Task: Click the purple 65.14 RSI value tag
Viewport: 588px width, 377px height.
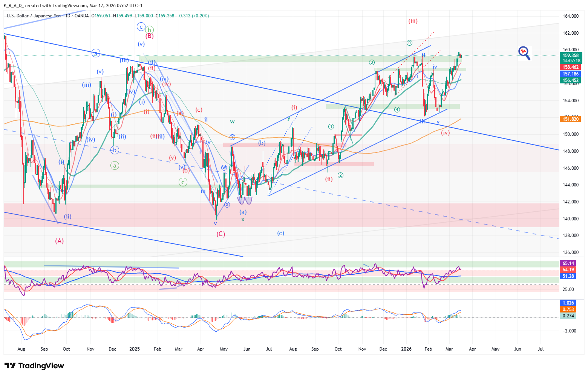Action: click(x=568, y=263)
